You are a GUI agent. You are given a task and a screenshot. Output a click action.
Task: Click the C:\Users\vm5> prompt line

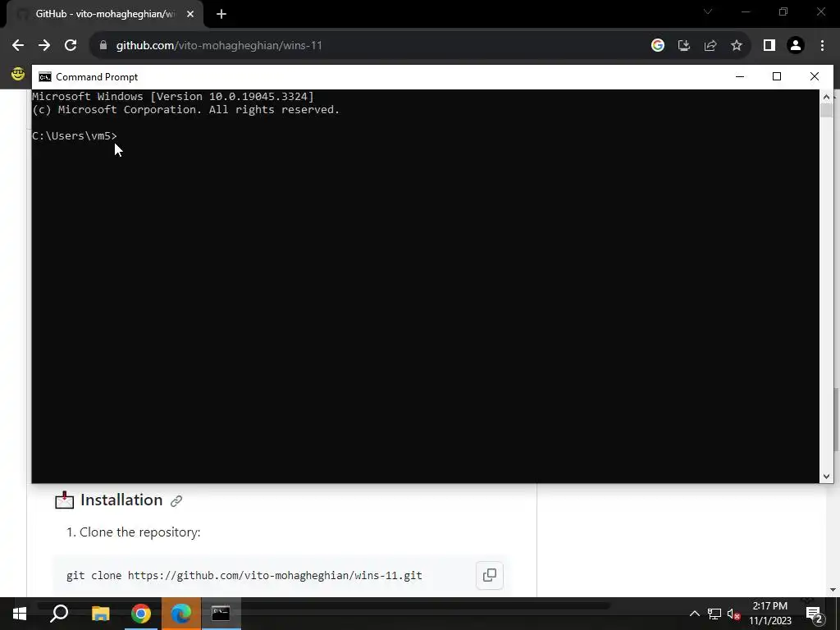pyautogui.click(x=75, y=136)
